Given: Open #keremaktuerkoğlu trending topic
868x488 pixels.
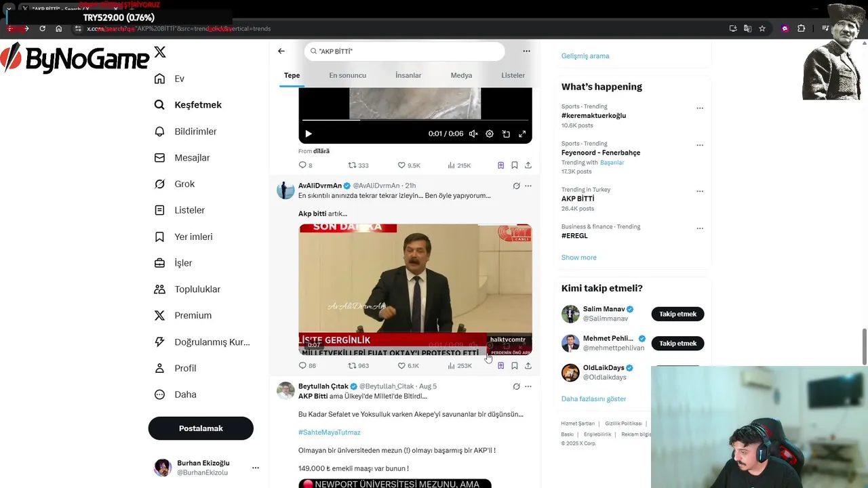Looking at the screenshot, I should pyautogui.click(x=593, y=115).
